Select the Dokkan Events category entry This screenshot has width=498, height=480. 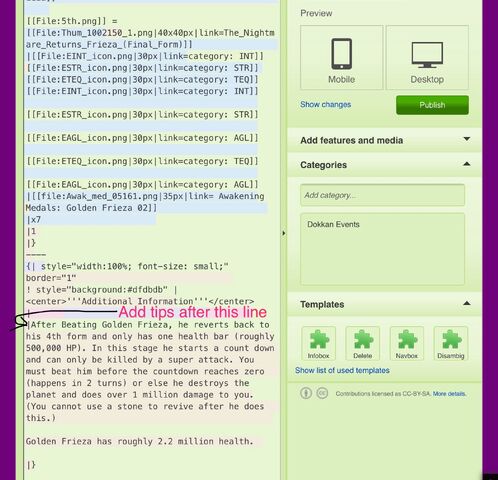click(333, 224)
